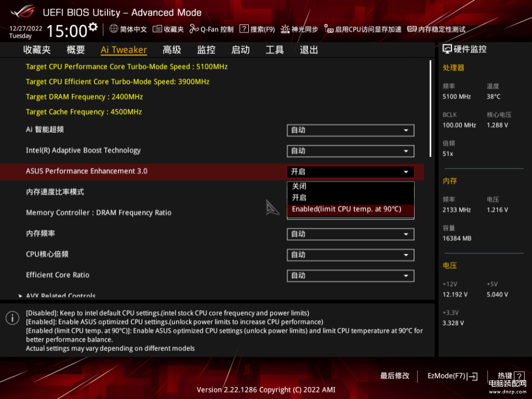Open the Efficient Core Ratio dropdown
Screen dimensions: 532x399
point(351,276)
